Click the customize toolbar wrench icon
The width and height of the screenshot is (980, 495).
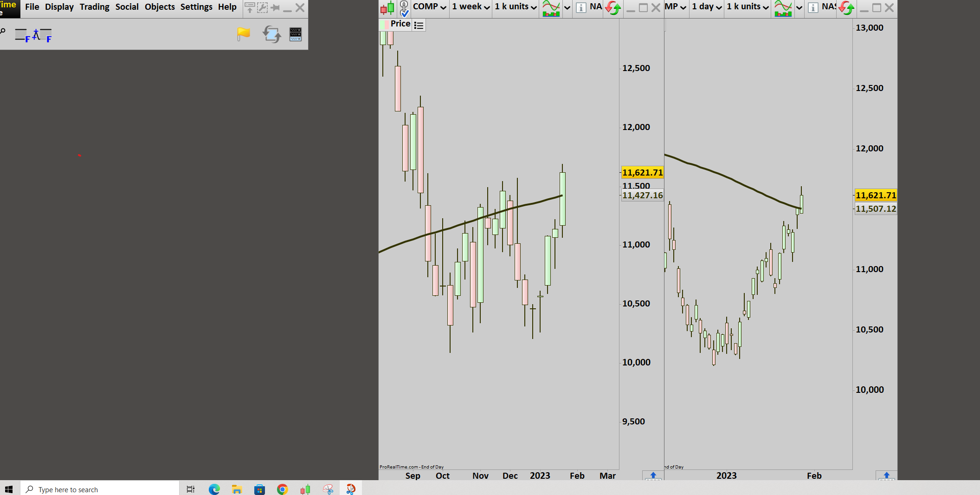pyautogui.click(x=262, y=8)
